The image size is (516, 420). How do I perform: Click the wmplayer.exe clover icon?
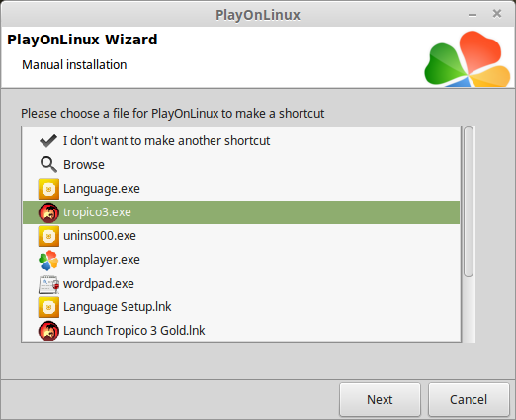48,260
